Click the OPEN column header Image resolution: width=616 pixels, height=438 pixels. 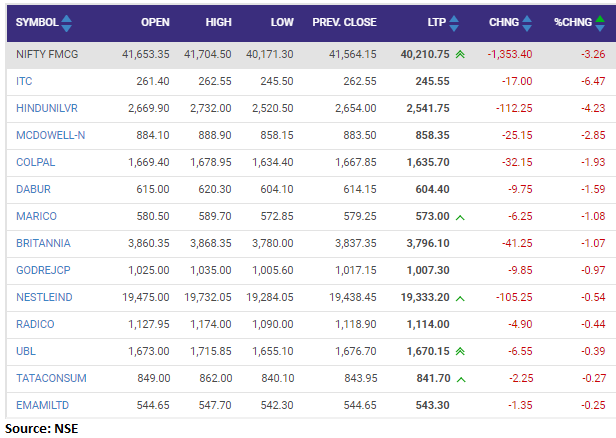pyautogui.click(x=155, y=22)
